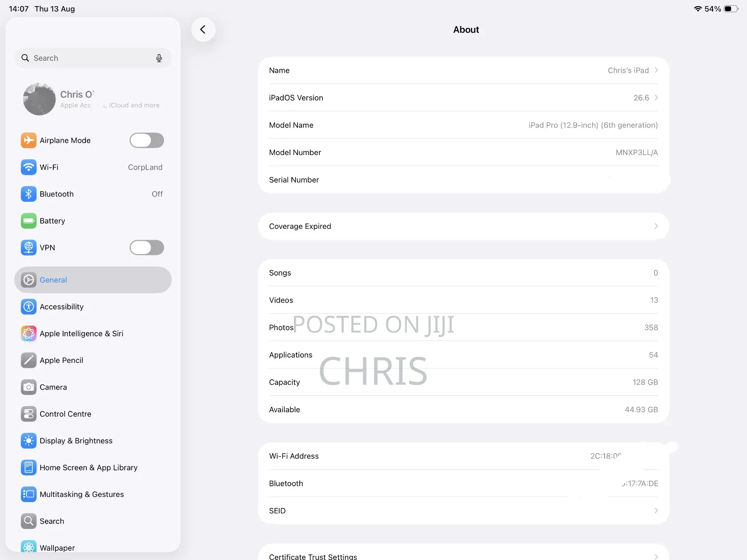Viewport: 747px width, 560px height.
Task: Tap the iPadOS version value 26.6
Action: click(x=641, y=98)
